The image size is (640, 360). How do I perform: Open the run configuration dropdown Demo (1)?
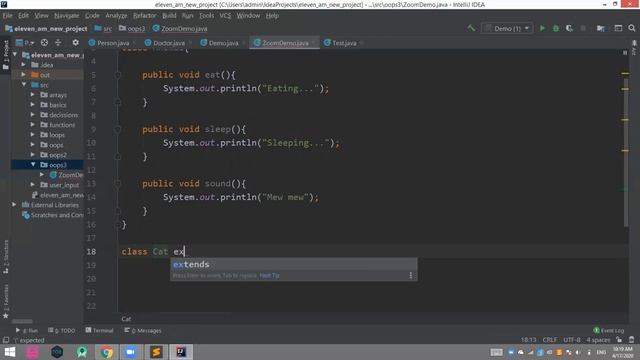tap(507, 28)
